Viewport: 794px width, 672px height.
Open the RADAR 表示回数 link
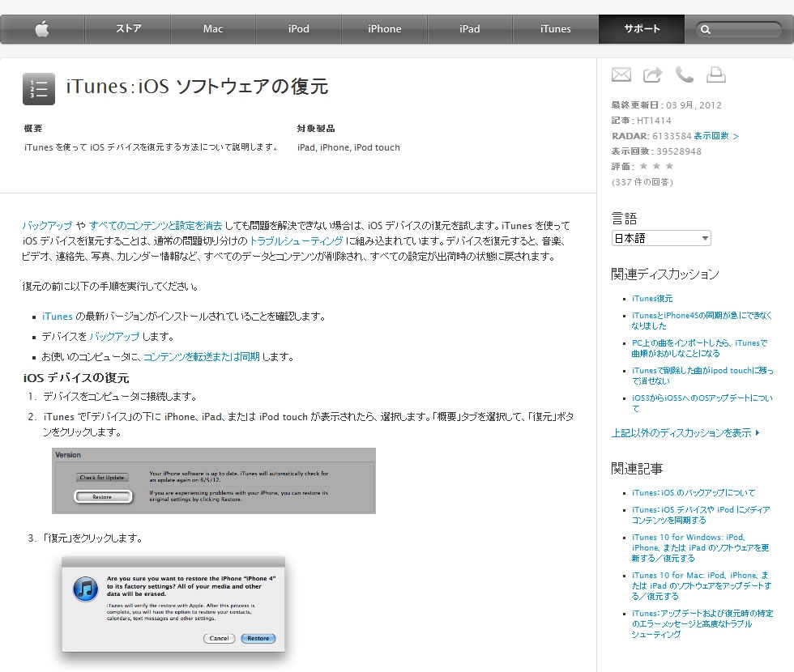(x=716, y=136)
